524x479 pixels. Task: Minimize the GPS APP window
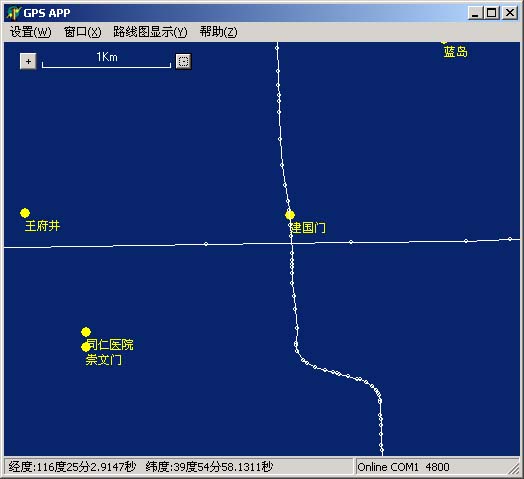pyautogui.click(x=476, y=13)
